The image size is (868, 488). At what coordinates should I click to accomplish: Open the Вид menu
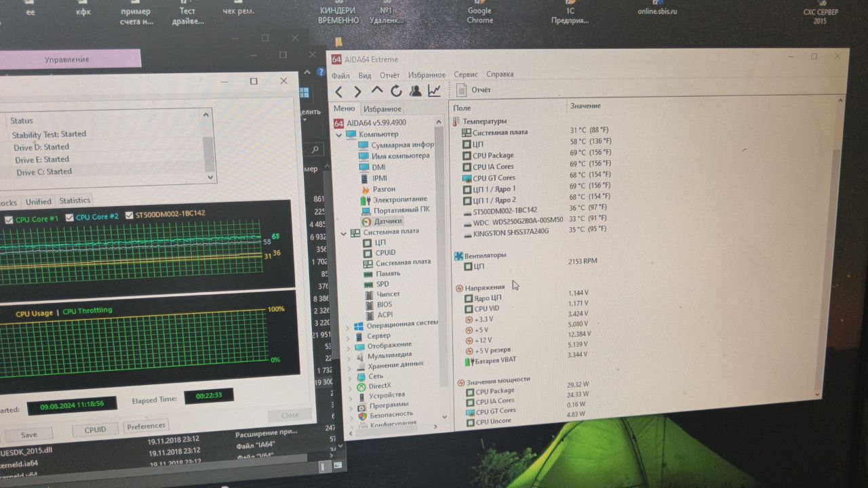pyautogui.click(x=365, y=75)
